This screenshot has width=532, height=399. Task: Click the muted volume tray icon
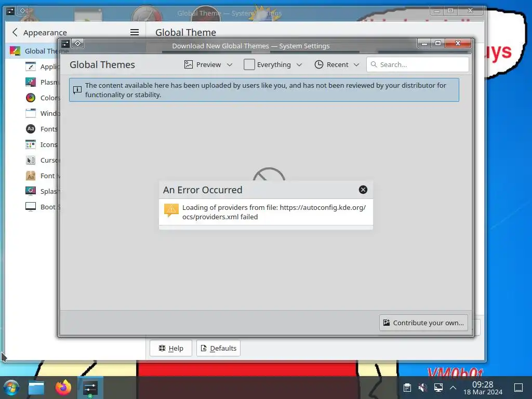(423, 388)
